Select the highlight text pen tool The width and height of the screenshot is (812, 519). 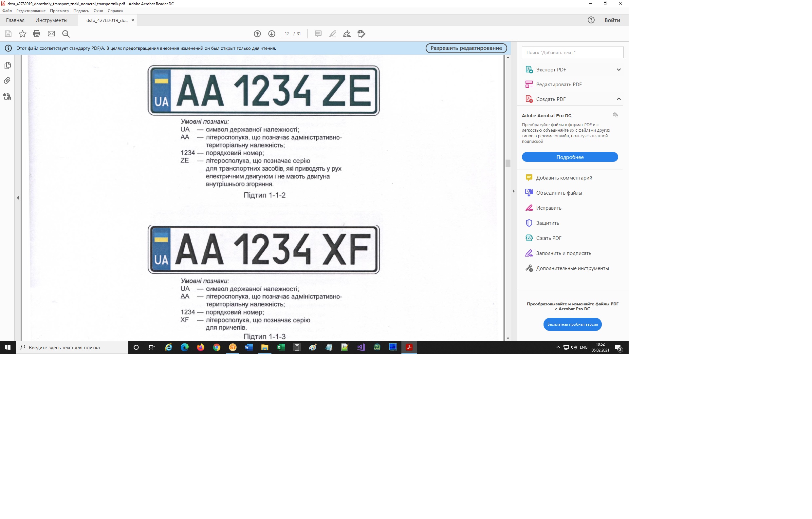(332, 34)
